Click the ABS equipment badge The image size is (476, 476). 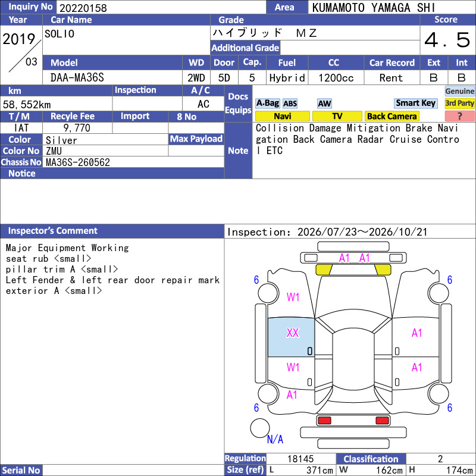pos(290,104)
